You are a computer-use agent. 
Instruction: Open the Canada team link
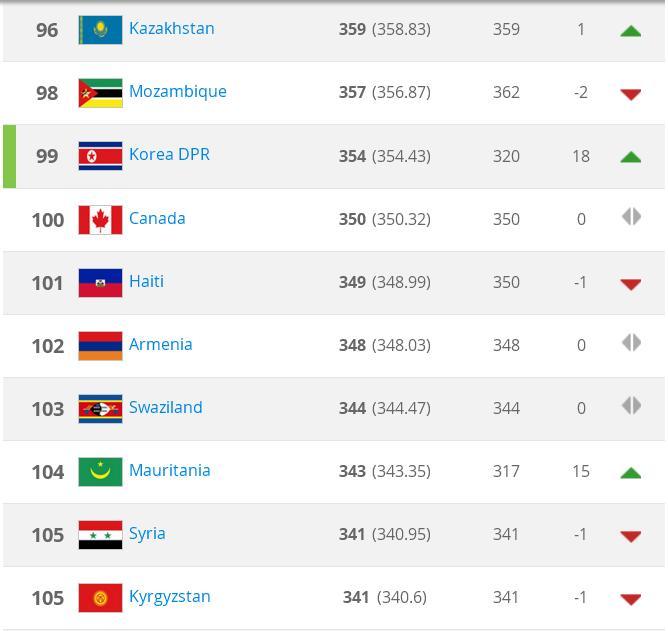(157, 218)
